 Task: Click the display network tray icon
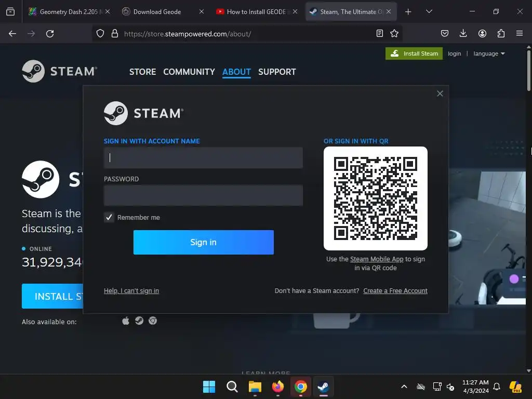pos(437,387)
